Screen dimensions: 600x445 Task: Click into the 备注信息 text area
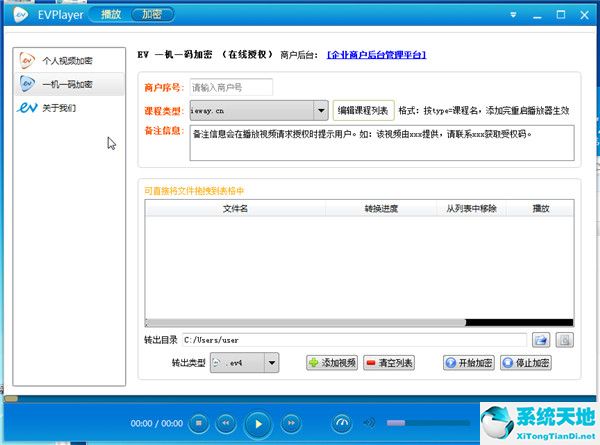click(x=382, y=143)
